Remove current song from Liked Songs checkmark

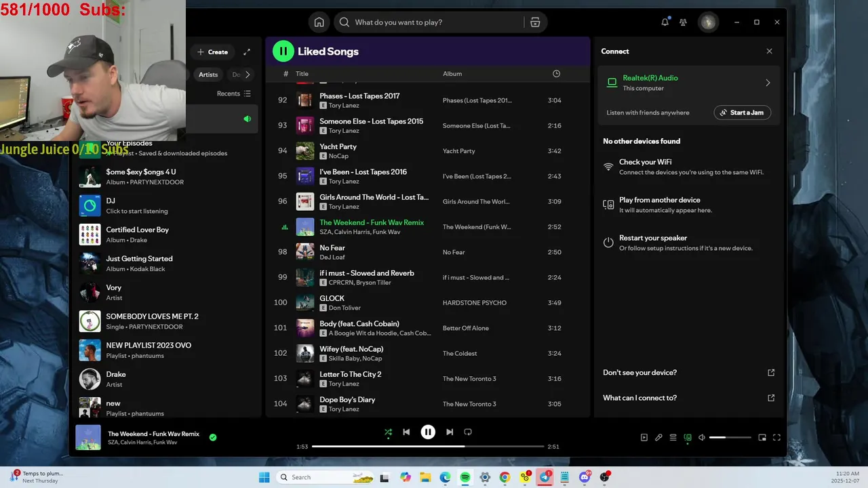[x=213, y=438]
